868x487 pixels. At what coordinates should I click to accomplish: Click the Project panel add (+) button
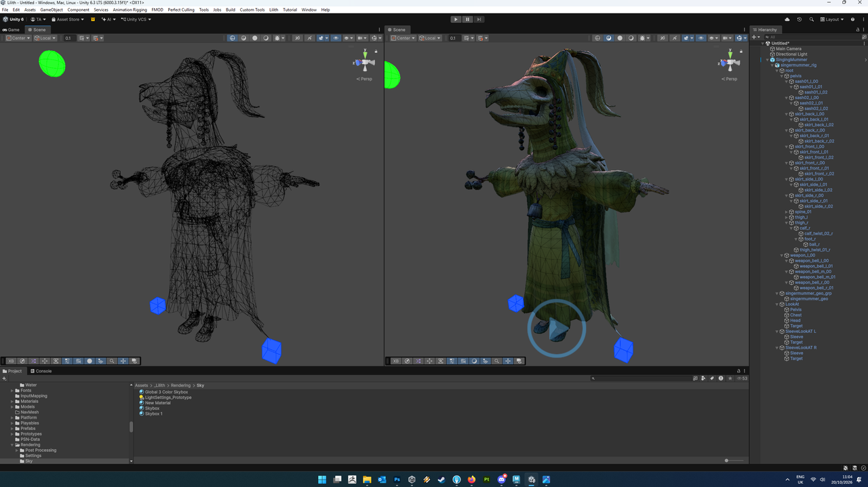pyautogui.click(x=4, y=378)
